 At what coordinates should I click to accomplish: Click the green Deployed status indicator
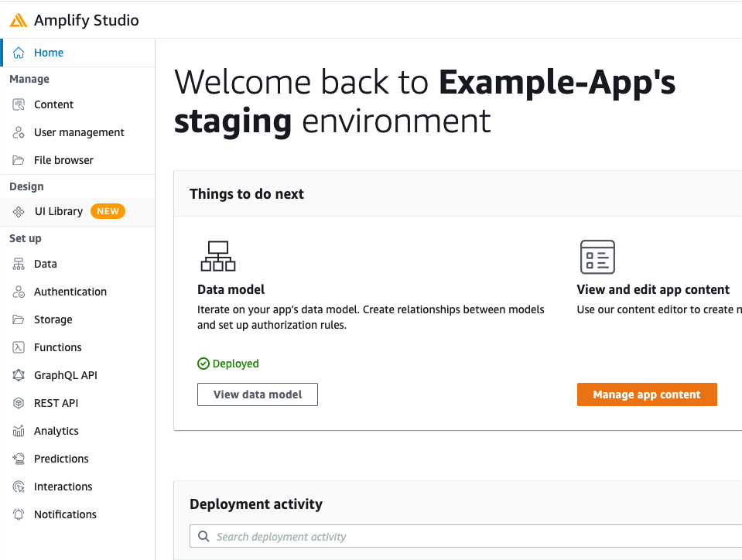(x=227, y=363)
